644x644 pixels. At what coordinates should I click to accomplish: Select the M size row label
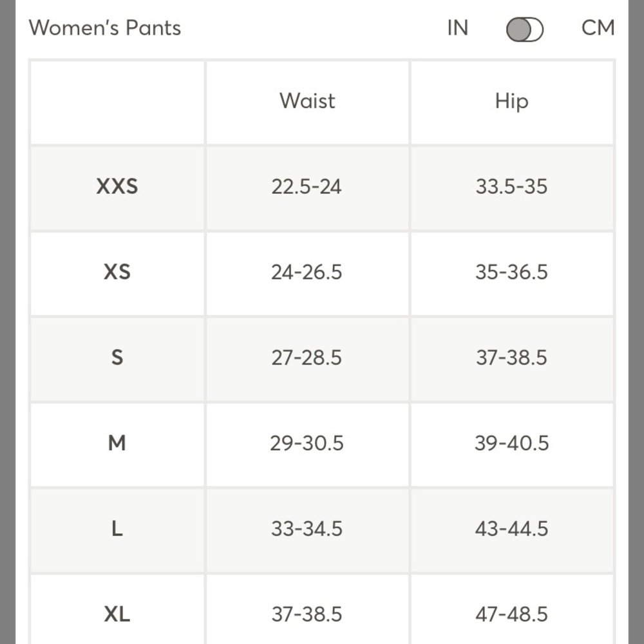point(117,443)
